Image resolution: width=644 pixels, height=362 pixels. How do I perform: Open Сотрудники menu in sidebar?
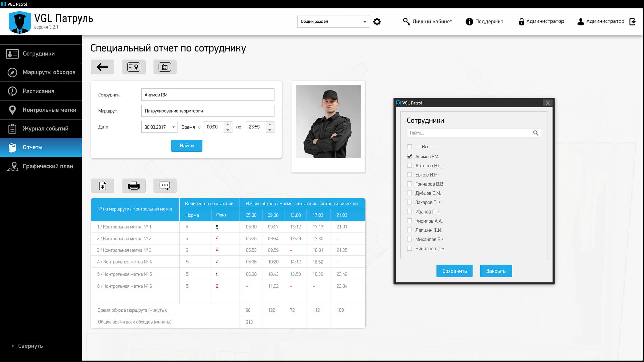41,54
